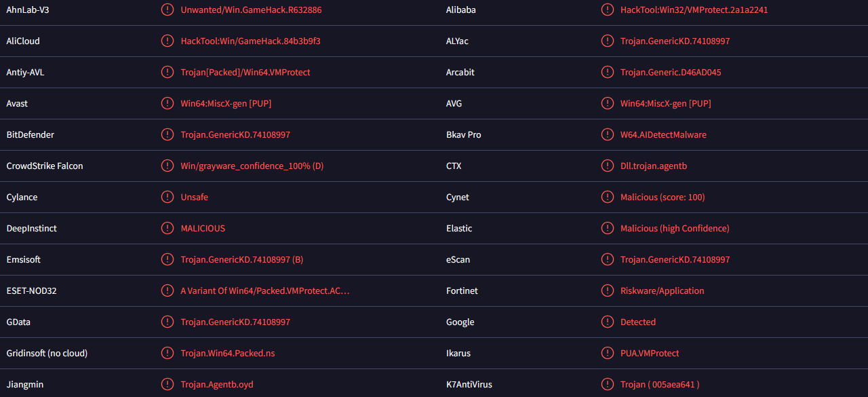Click the Emsisoft engine name
The height and width of the screenshot is (397, 868).
coord(24,259)
